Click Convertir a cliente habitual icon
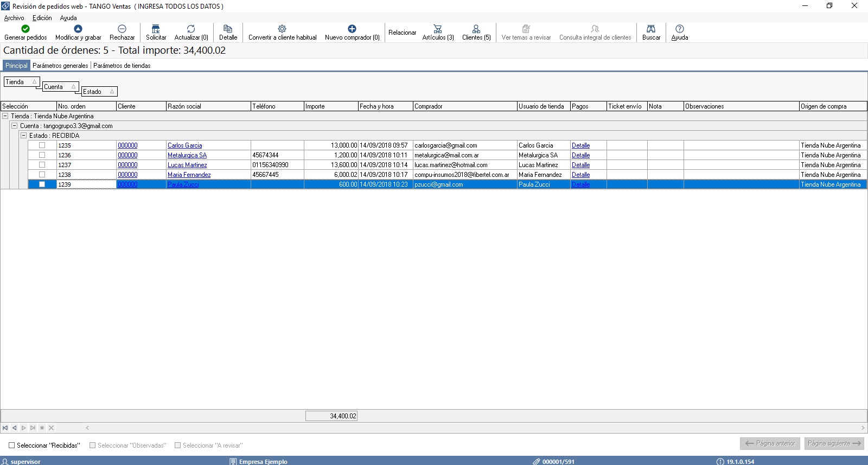Viewport: 868px width, 465px height. [282, 29]
